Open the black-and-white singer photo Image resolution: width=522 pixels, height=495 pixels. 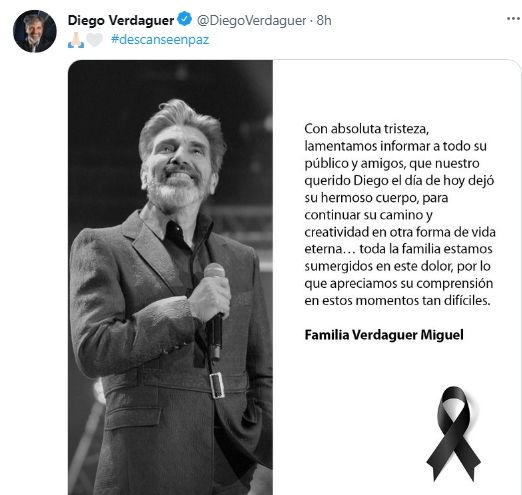(170, 277)
